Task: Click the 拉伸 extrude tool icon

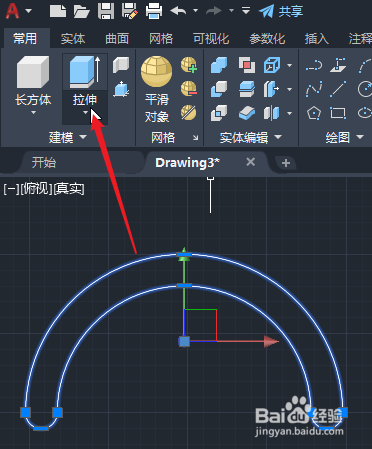Action: (x=85, y=72)
